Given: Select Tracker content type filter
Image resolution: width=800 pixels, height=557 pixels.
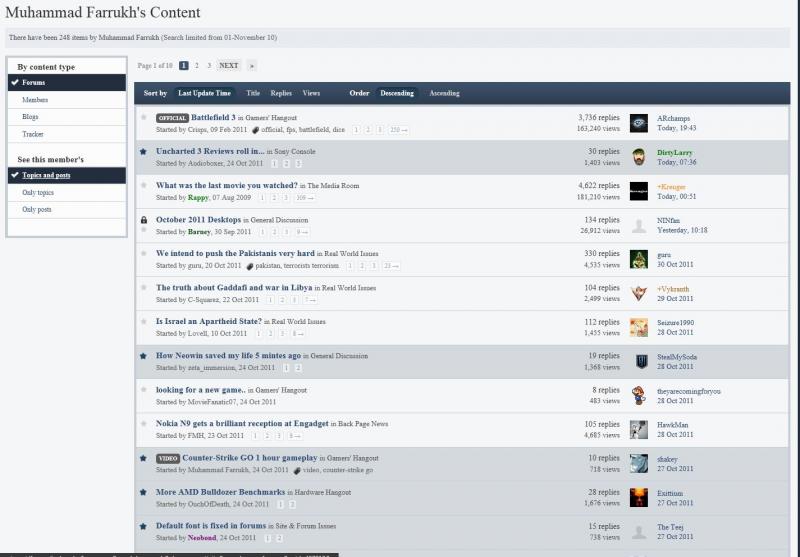Looking at the screenshot, I should click(x=67, y=134).
